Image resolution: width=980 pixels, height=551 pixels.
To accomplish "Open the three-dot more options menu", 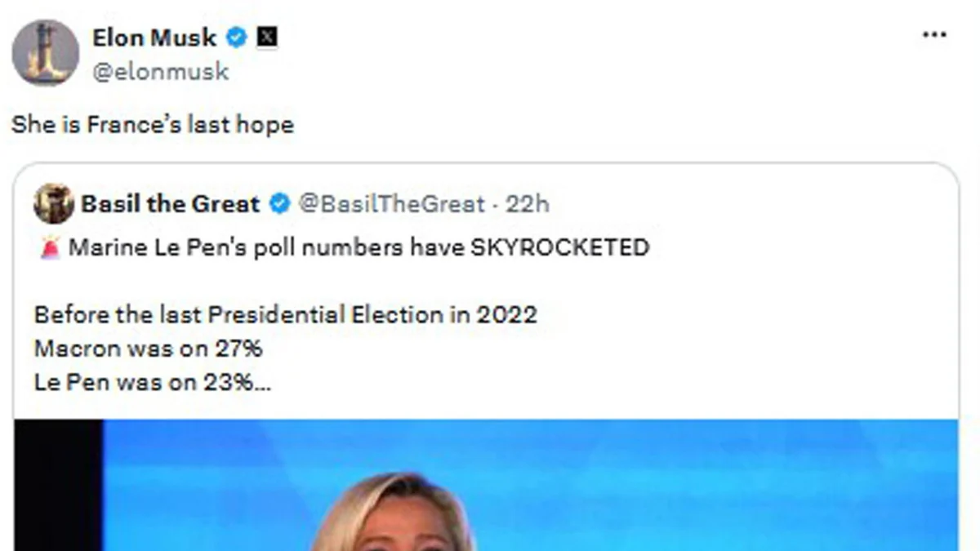I will tap(934, 36).
